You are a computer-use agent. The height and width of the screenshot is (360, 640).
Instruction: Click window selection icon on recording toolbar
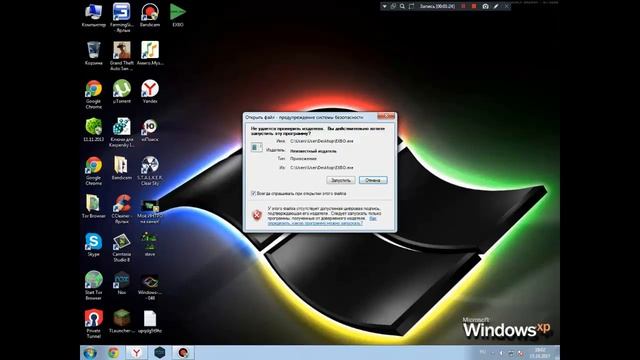click(x=393, y=7)
